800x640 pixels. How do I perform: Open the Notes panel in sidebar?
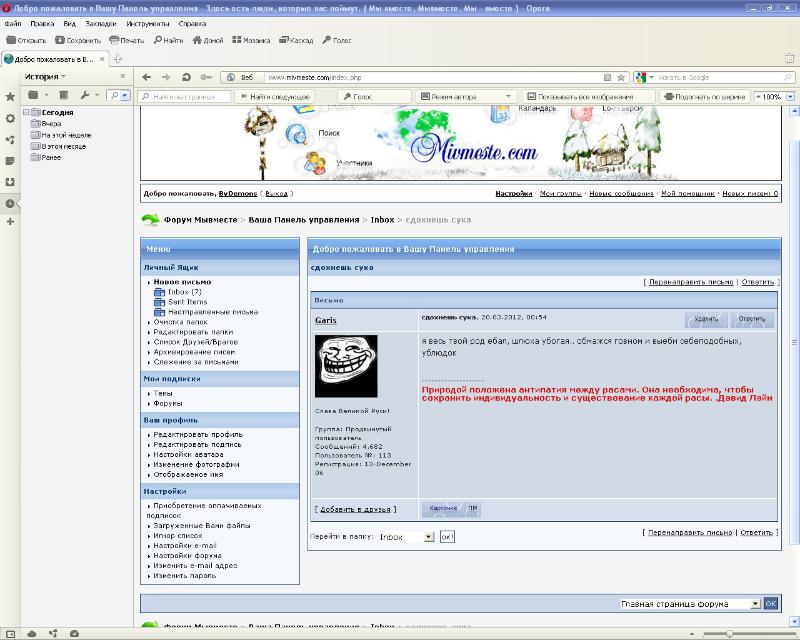[10, 160]
